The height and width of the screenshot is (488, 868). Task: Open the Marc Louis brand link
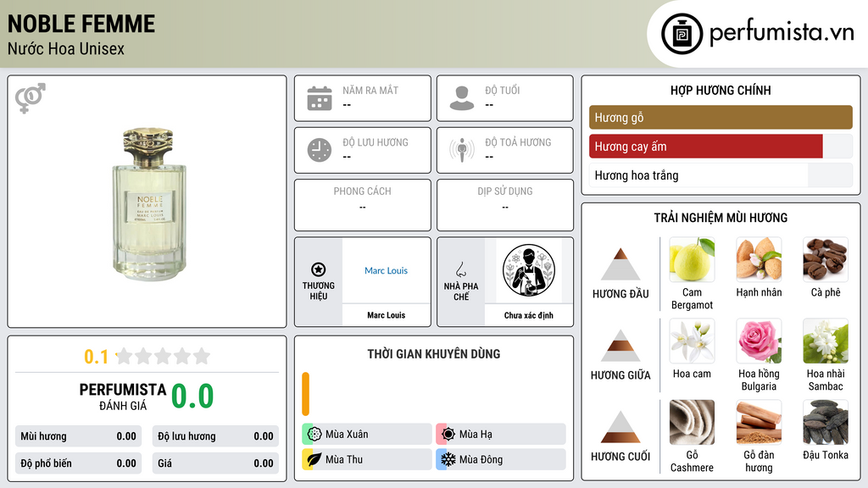[x=386, y=270]
